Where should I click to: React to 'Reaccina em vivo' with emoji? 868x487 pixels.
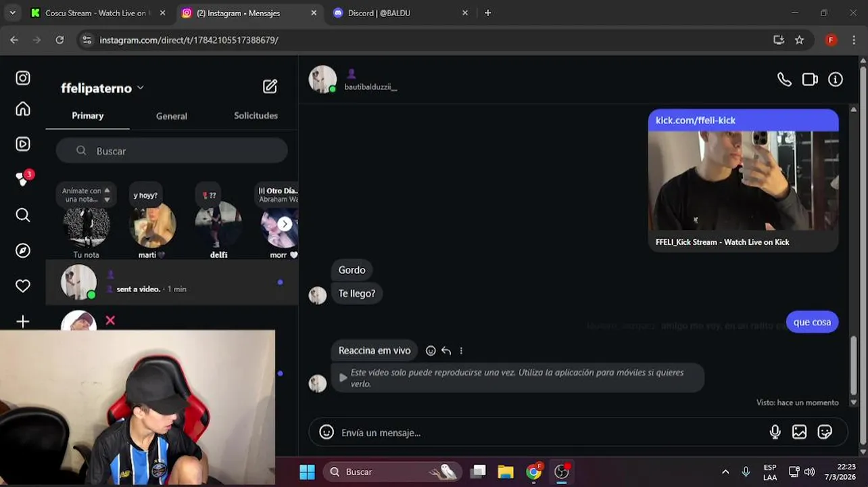coord(431,351)
